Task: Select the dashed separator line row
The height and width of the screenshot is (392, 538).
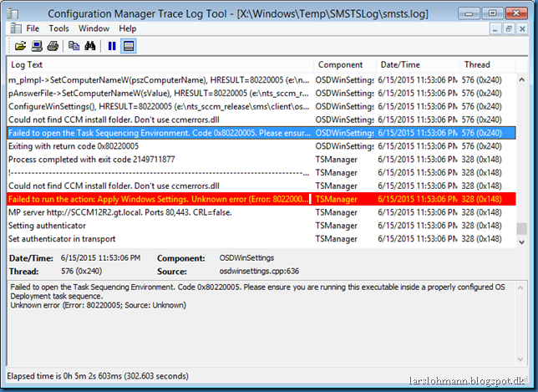Action: coord(261,173)
